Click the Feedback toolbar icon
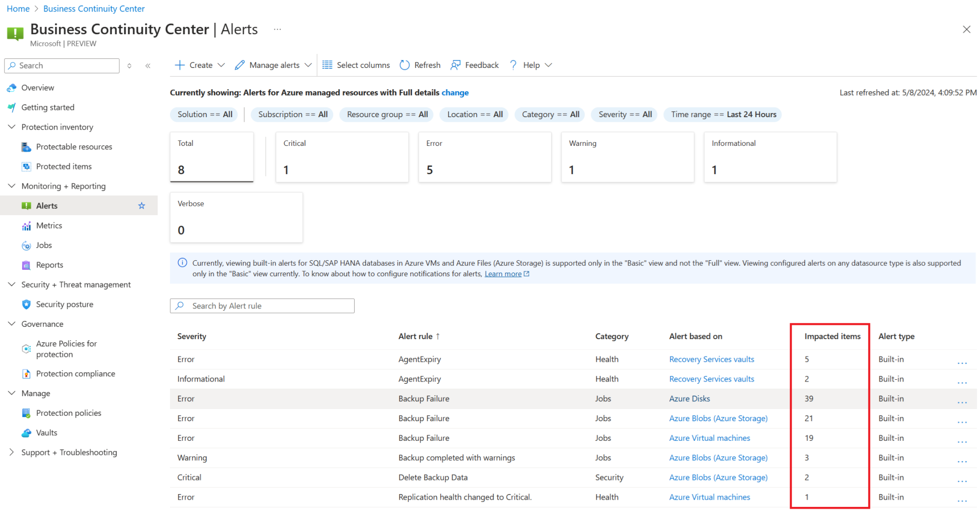This screenshot has height=511, width=980. [455, 65]
